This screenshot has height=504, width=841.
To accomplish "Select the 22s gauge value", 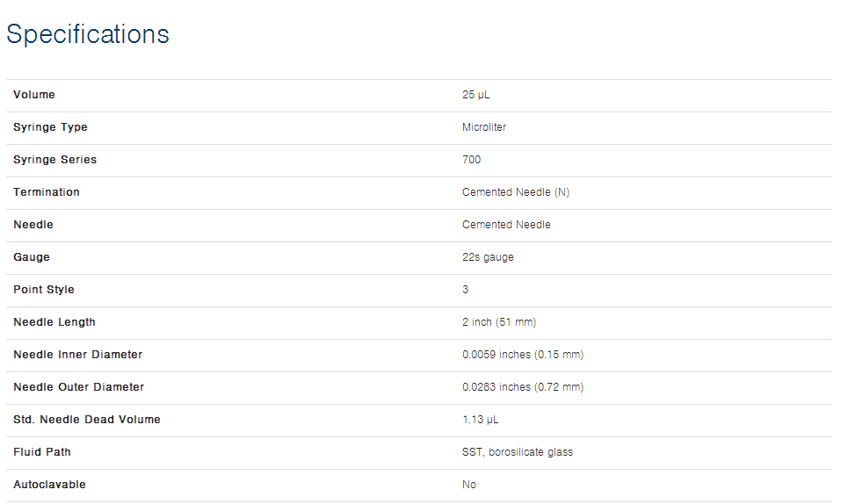I will pos(488,257).
